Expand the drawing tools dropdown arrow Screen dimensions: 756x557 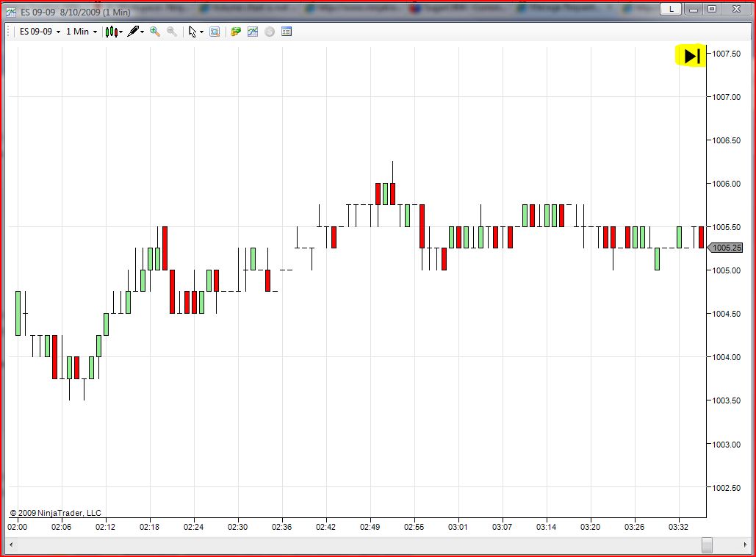(143, 32)
